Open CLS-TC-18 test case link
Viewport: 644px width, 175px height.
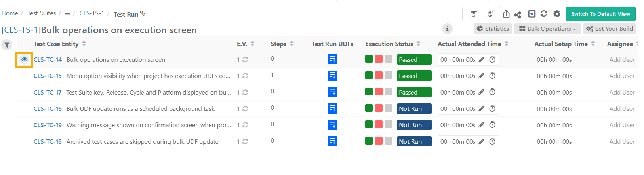(48, 141)
